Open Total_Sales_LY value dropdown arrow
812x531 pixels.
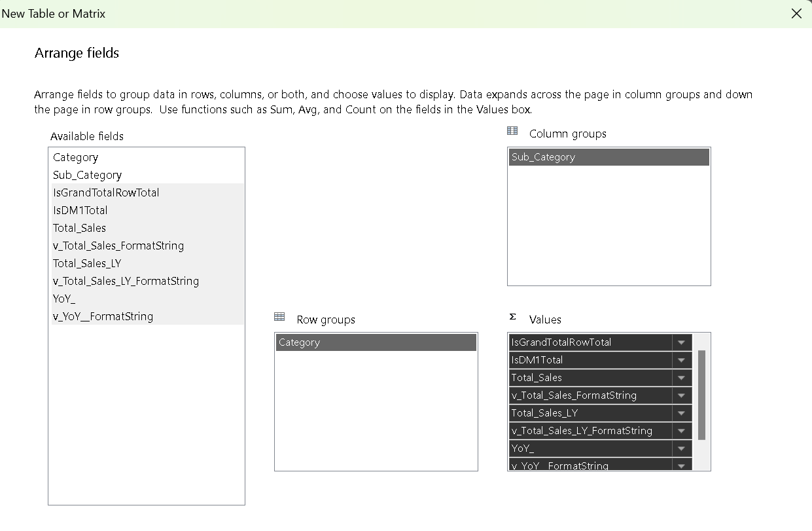coord(681,413)
